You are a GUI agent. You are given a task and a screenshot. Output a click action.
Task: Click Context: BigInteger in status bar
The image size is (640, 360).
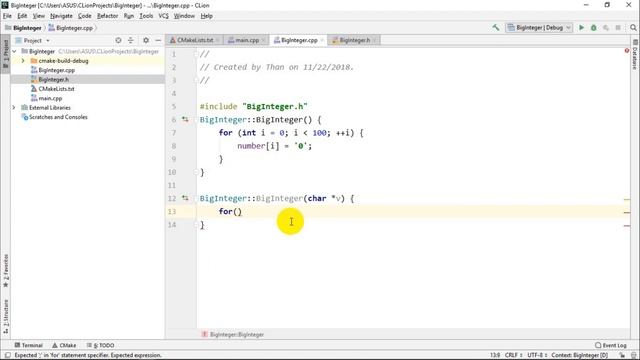point(580,356)
